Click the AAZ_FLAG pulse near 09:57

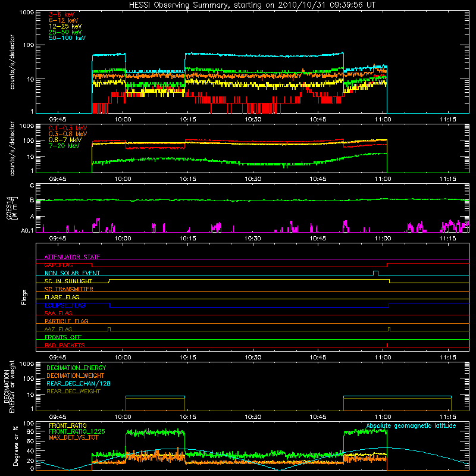tap(109, 329)
